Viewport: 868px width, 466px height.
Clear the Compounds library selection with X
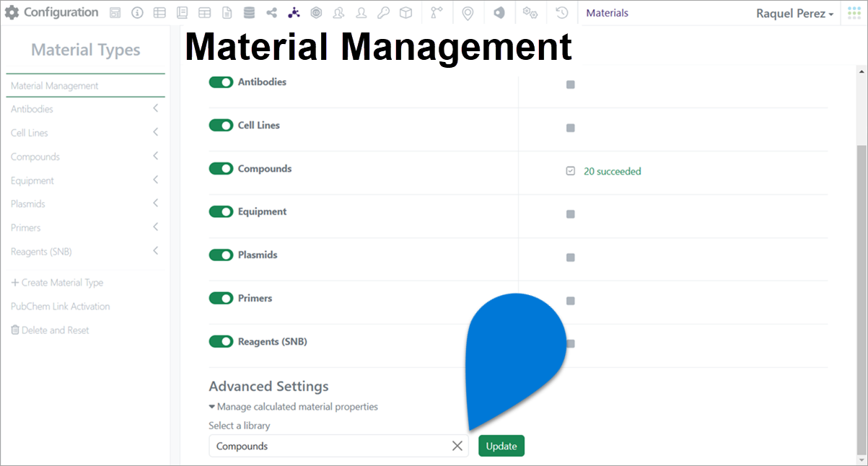(x=457, y=446)
